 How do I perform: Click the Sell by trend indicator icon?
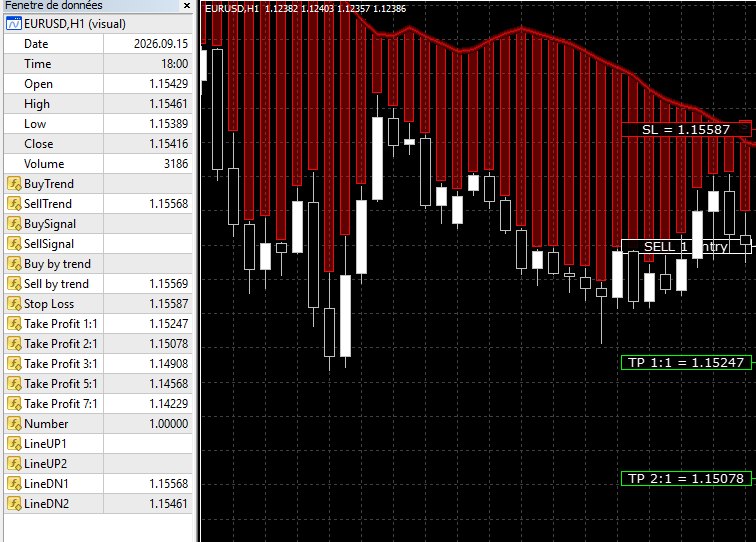pyautogui.click(x=14, y=284)
